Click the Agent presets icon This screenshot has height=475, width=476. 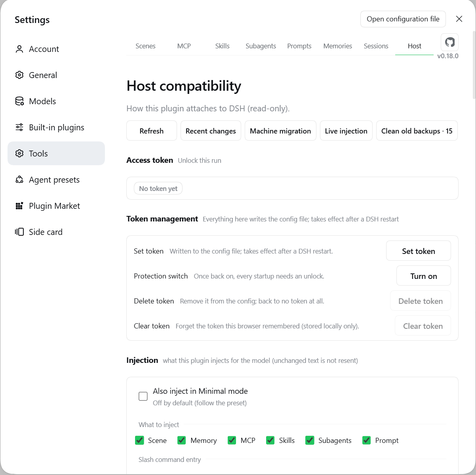click(19, 180)
